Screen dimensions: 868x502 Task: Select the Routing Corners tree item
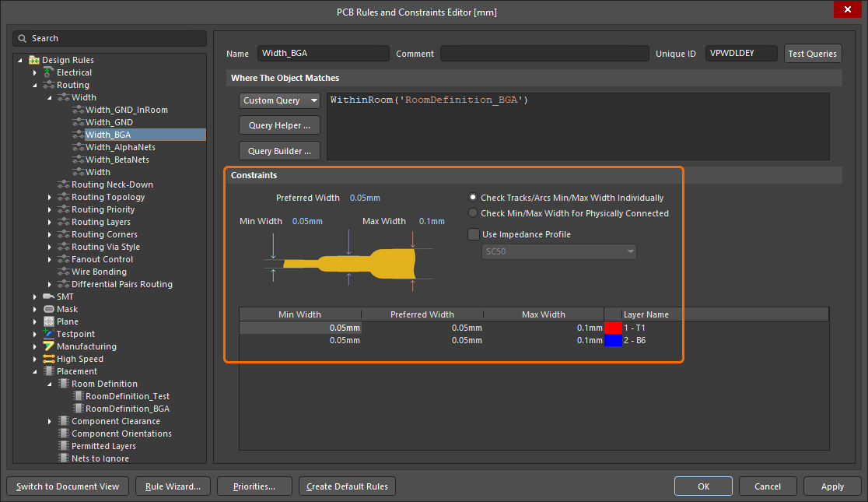104,234
